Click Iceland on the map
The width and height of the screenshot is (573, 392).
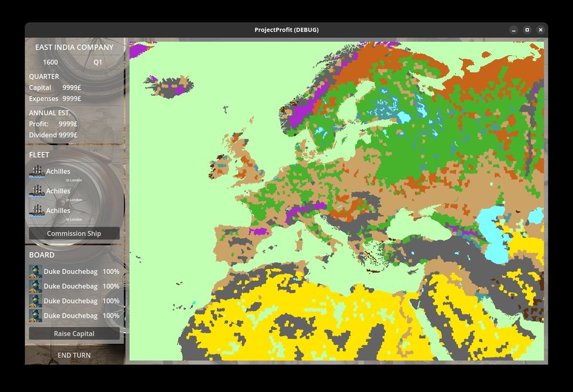pyautogui.click(x=169, y=87)
